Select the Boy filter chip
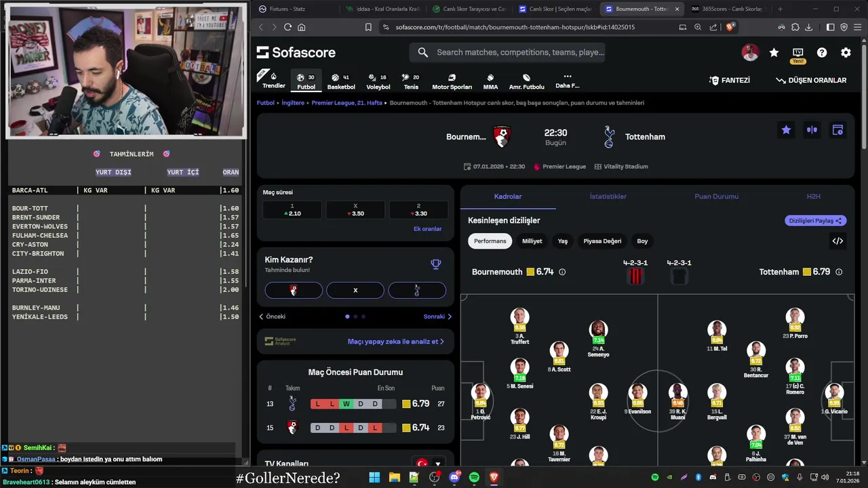868x488 pixels. pyautogui.click(x=642, y=241)
